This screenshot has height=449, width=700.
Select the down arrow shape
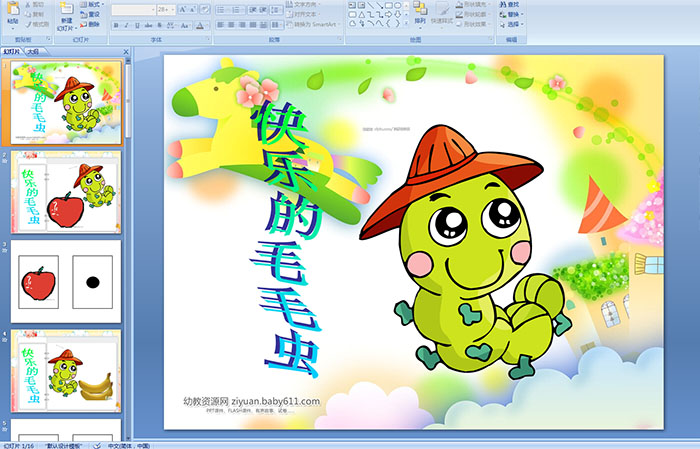tap(398, 15)
